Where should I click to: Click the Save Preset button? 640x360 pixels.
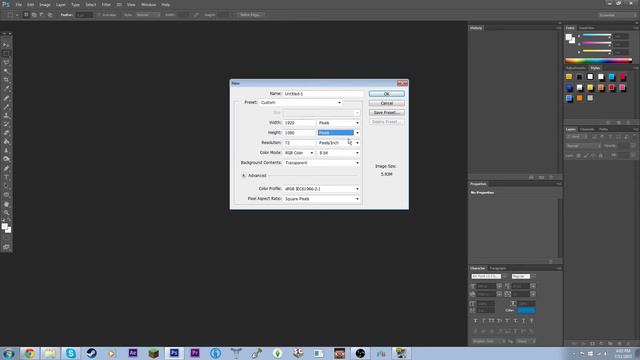pos(387,113)
